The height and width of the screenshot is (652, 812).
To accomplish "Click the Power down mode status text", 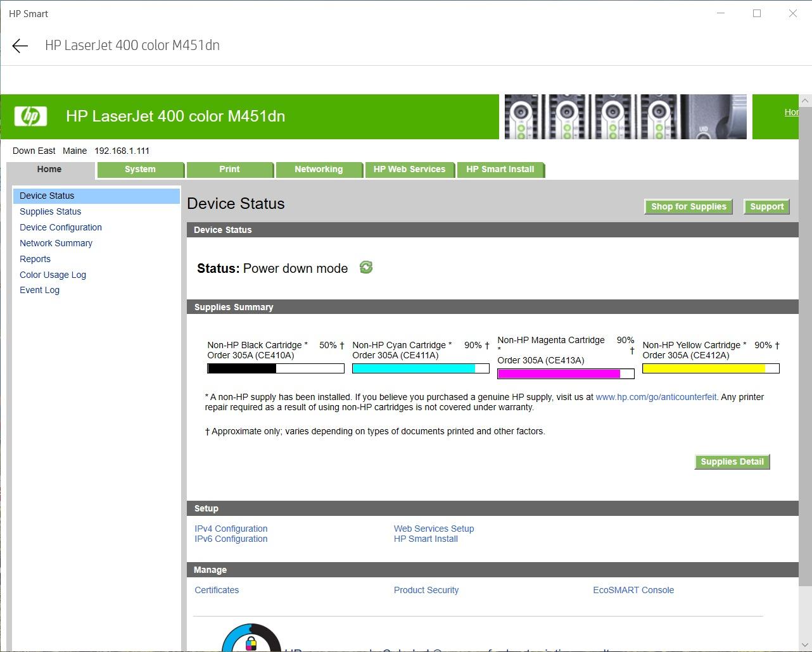I will tap(295, 268).
